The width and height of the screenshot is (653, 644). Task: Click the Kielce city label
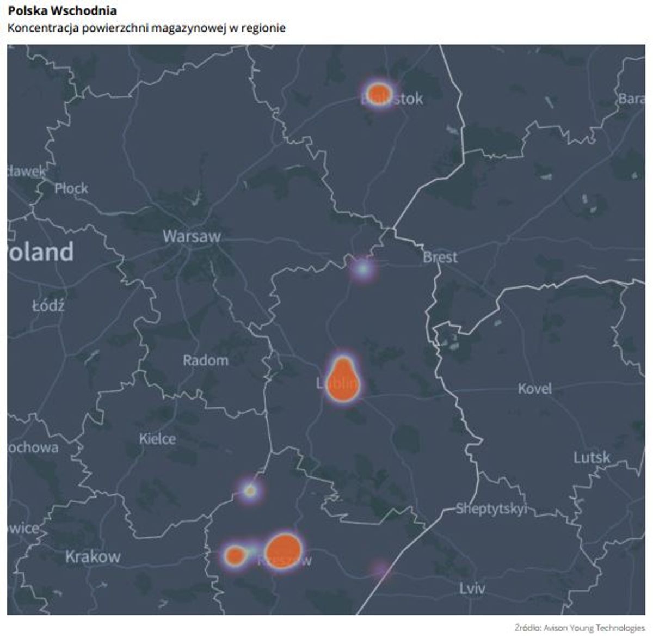(x=157, y=439)
